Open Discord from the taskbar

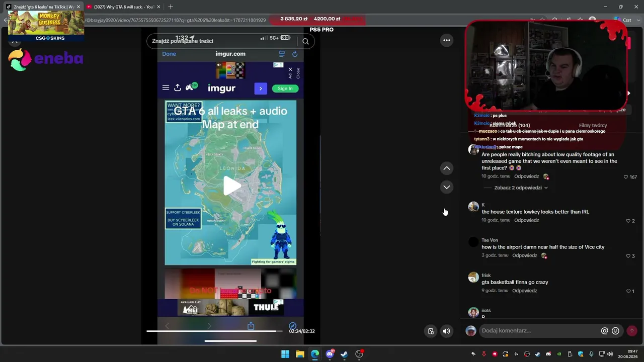point(330,354)
